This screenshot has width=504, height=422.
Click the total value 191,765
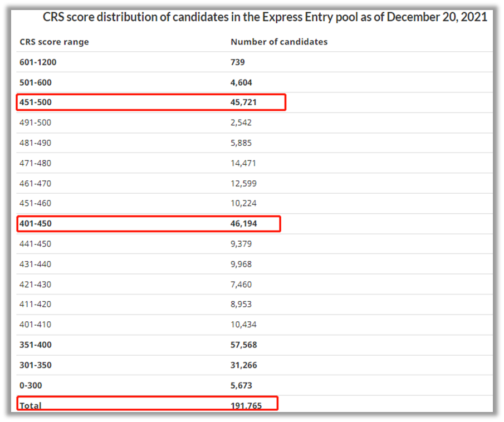pyautogui.click(x=246, y=406)
